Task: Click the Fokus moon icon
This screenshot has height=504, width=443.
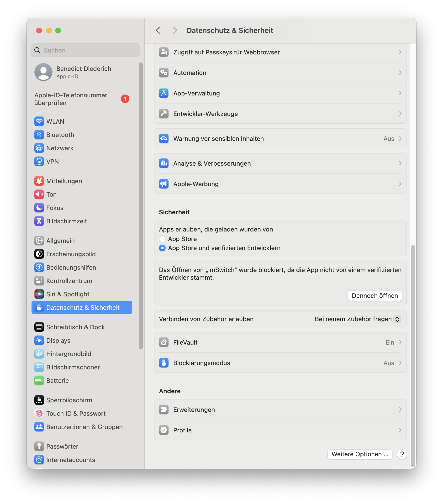Action: click(39, 208)
